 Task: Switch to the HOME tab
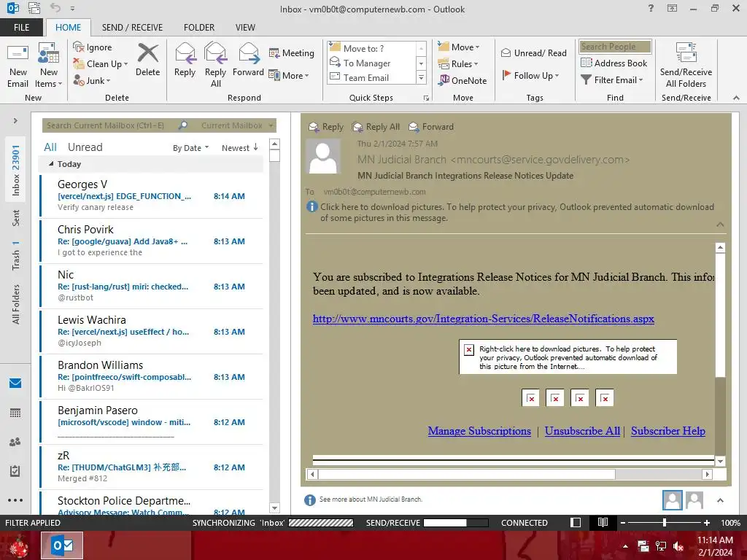[x=68, y=28]
